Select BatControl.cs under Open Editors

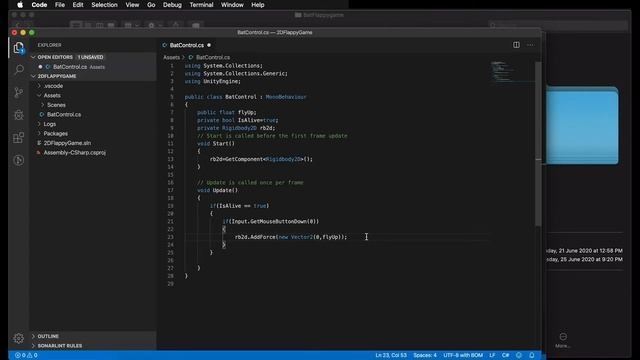pyautogui.click(x=70, y=67)
